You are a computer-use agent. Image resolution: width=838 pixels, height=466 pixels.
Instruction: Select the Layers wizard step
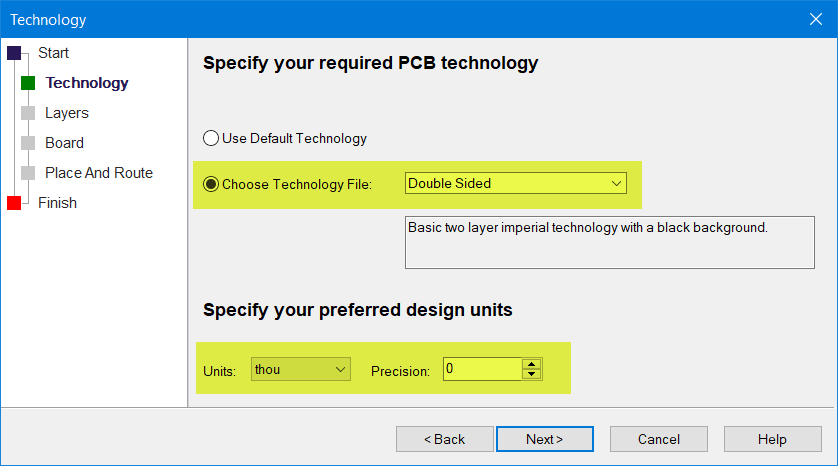pos(67,113)
